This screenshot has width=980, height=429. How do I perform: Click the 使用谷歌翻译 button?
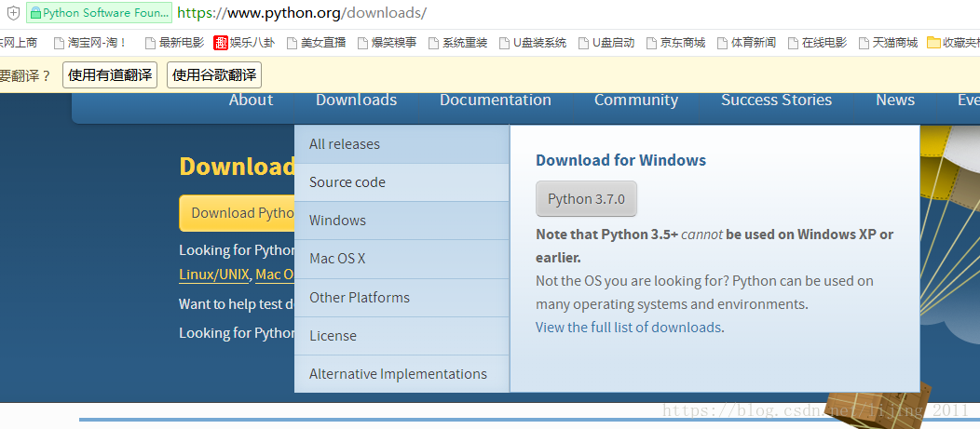pos(214,75)
